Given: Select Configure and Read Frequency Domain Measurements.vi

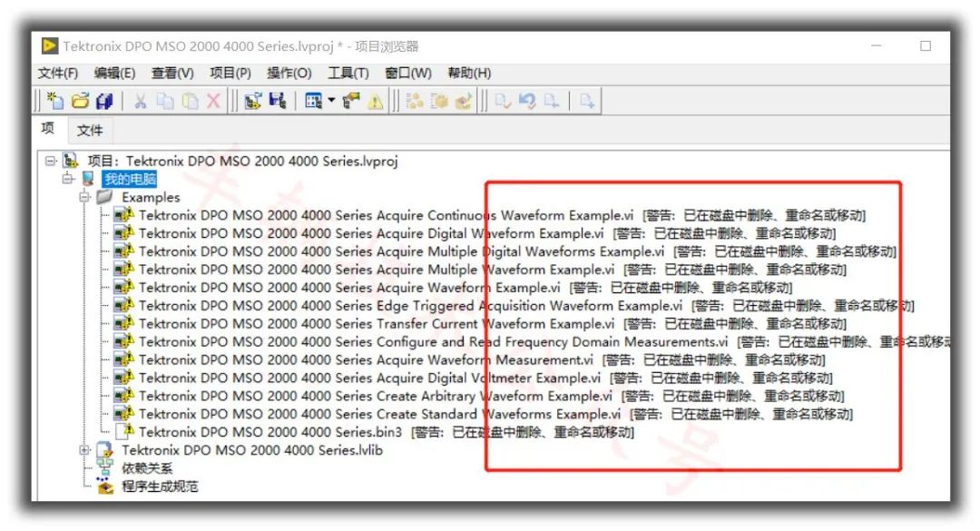Looking at the screenshot, I should 544,342.
